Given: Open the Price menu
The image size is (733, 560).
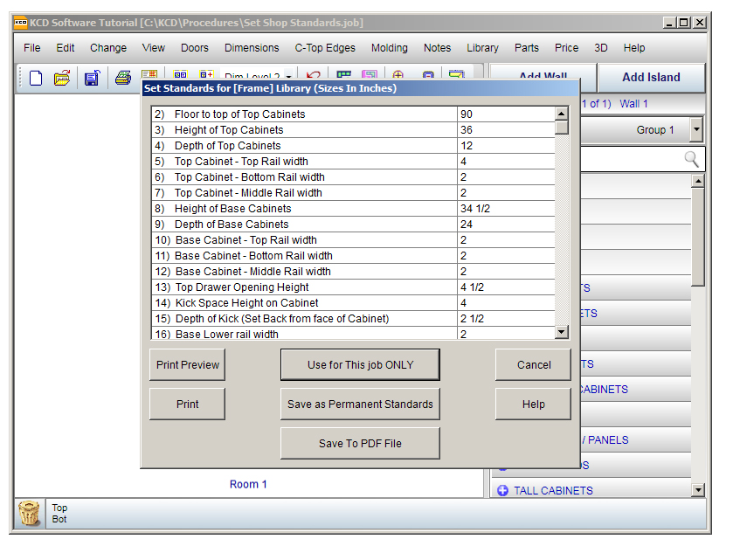Looking at the screenshot, I should (x=566, y=48).
